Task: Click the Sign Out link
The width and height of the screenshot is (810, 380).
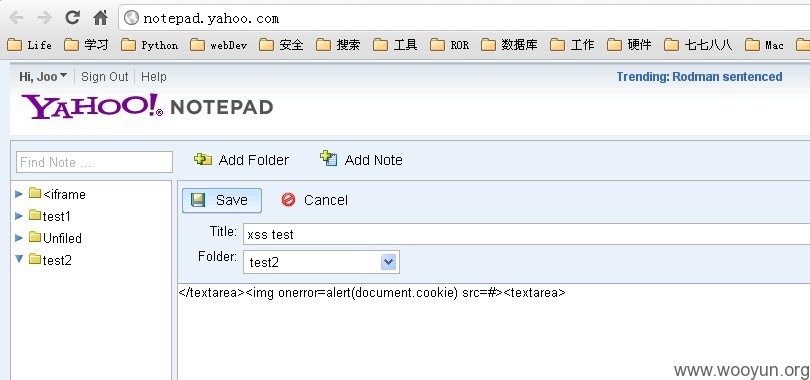Action: click(104, 76)
